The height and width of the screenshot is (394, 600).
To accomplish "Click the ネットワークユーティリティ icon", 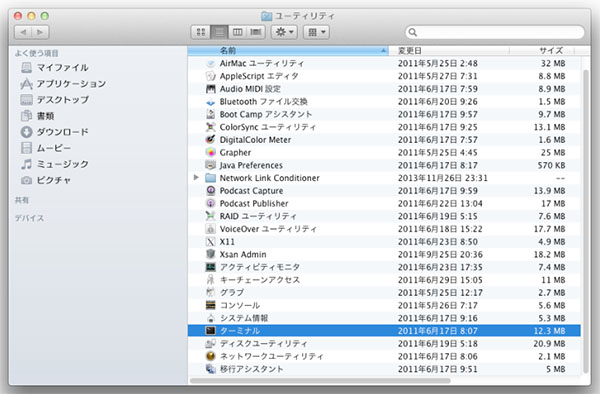I will pos(210,357).
